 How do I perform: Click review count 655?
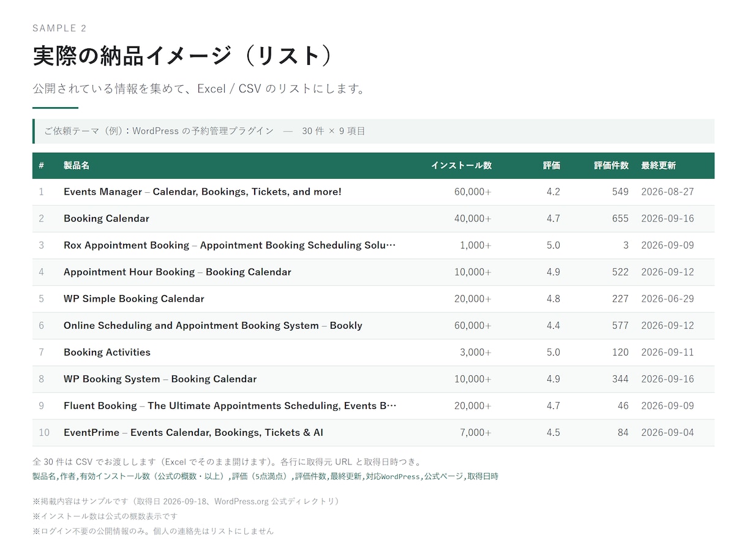620,218
